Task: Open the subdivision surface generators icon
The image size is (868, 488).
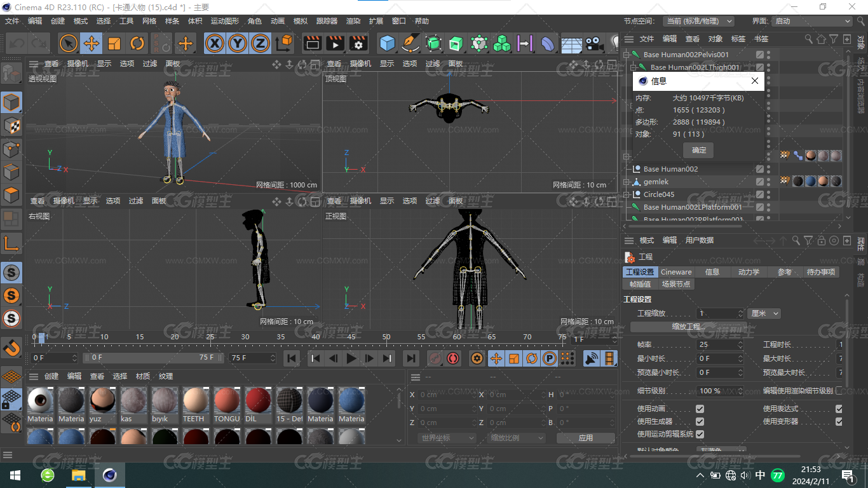Action: (x=433, y=43)
